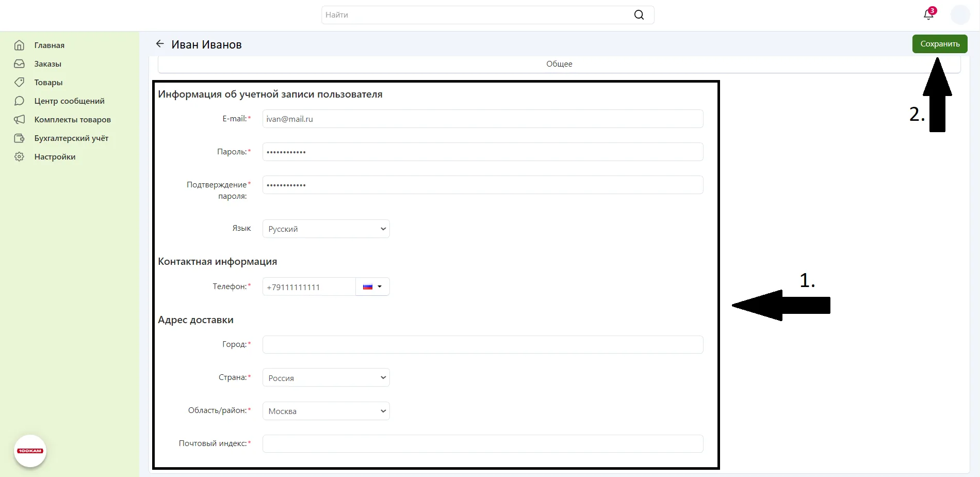Image resolution: width=980 pixels, height=477 pixels.
Task: Open the Accounting wallet icon
Action: 19,138
